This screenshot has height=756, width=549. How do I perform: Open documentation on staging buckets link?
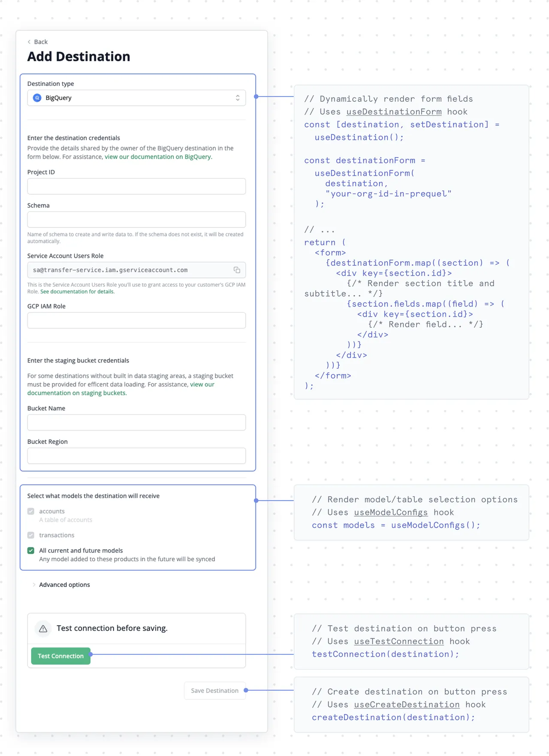(77, 393)
